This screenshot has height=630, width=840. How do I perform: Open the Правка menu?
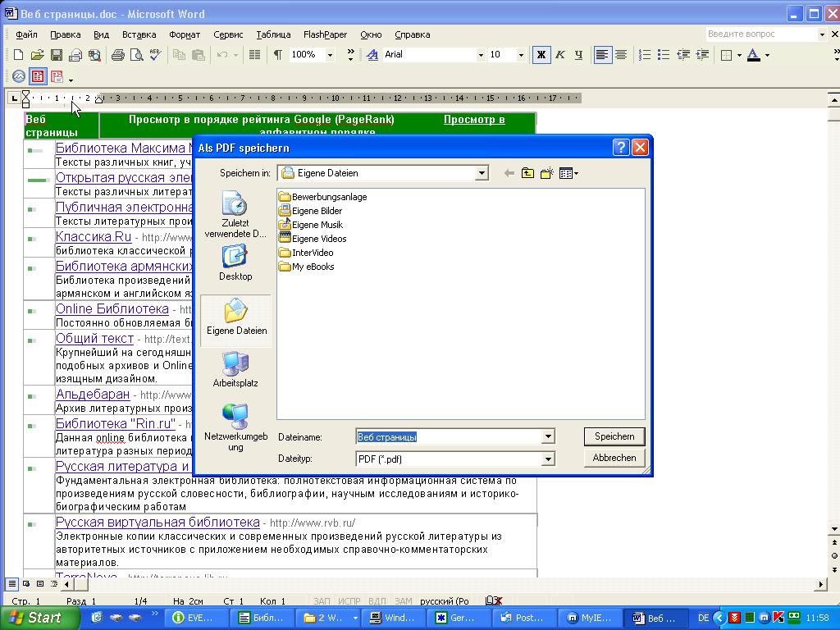pyautogui.click(x=66, y=34)
